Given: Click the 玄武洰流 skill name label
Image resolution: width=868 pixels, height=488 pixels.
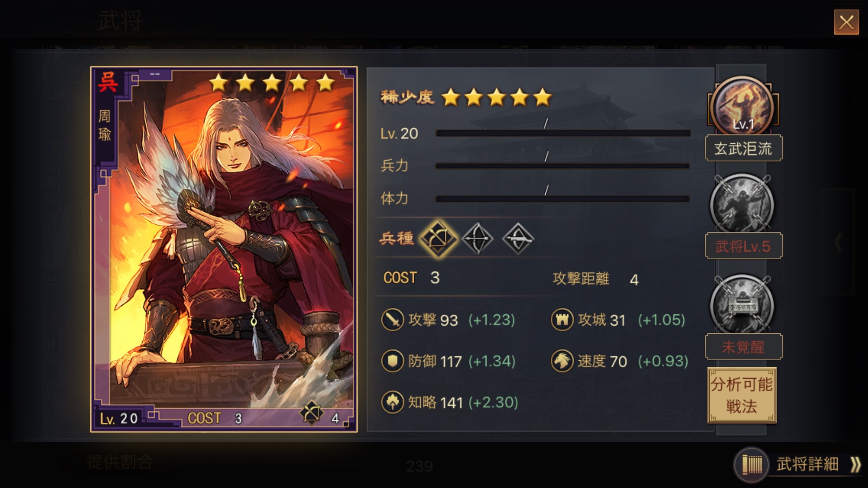Looking at the screenshot, I should (x=744, y=149).
